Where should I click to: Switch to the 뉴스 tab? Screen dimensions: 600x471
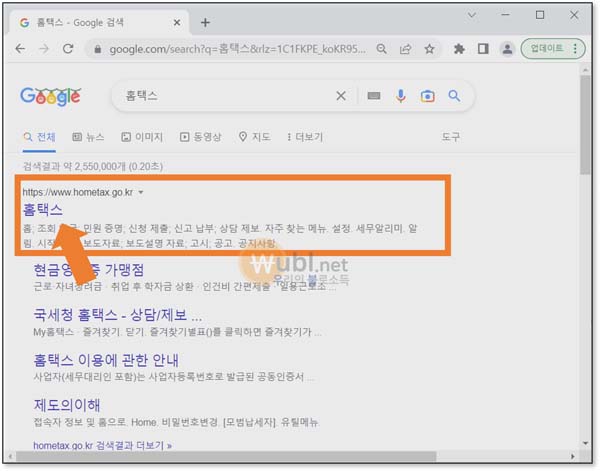pyautogui.click(x=88, y=137)
